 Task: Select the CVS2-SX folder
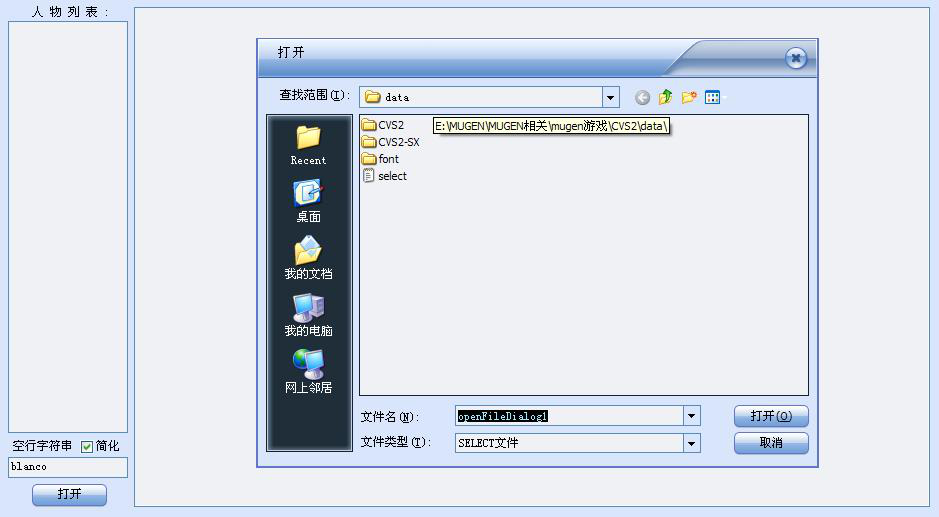pos(391,142)
